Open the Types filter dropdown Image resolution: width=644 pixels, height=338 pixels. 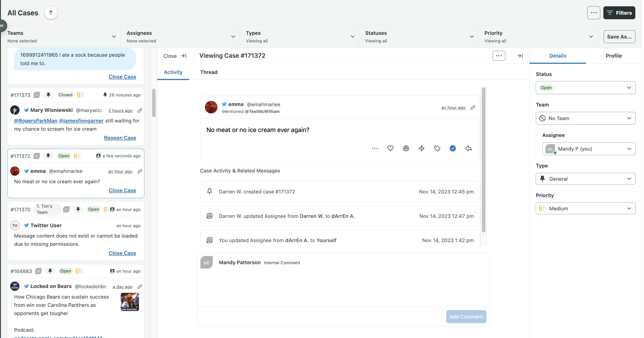point(299,37)
